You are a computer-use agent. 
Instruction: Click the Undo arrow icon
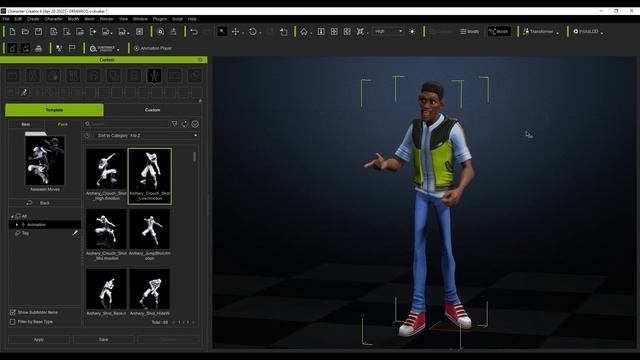point(194,31)
